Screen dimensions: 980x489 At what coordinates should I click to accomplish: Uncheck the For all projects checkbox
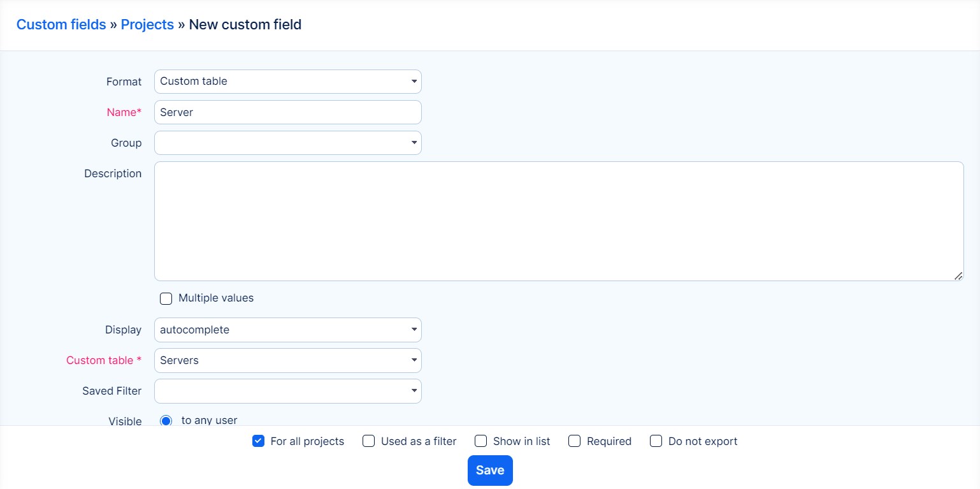[x=259, y=441]
